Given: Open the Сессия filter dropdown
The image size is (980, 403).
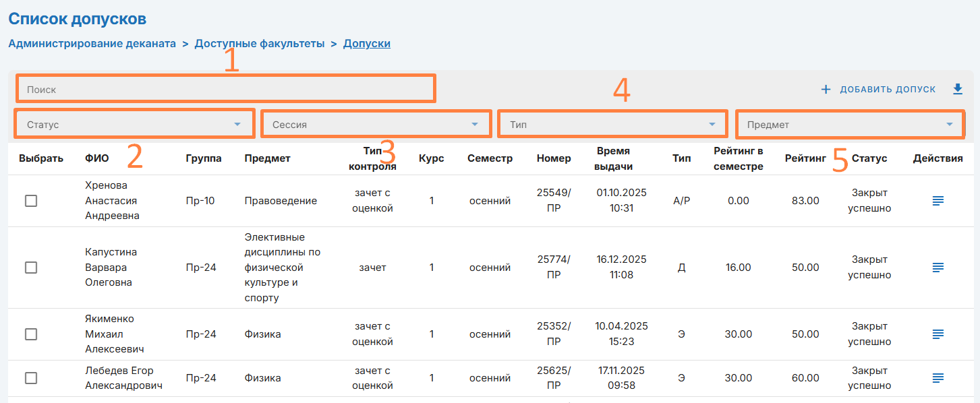Looking at the screenshot, I should point(376,125).
